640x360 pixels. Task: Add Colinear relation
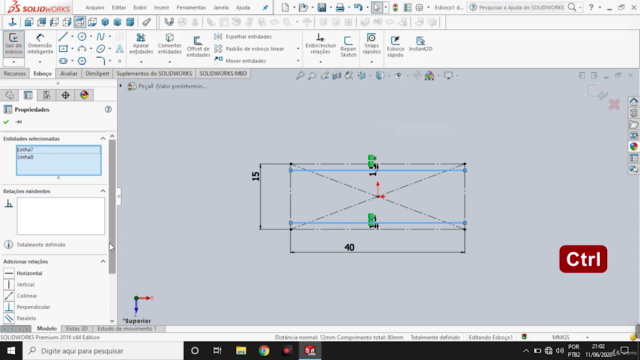click(x=21, y=296)
